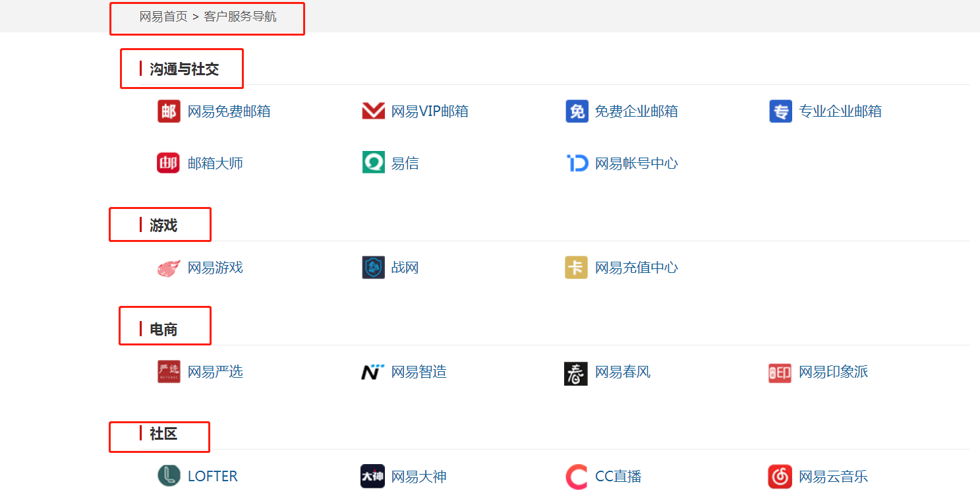The width and height of the screenshot is (980, 503).
Task: Click the 网易云音乐 red icon
Action: pyautogui.click(x=780, y=477)
